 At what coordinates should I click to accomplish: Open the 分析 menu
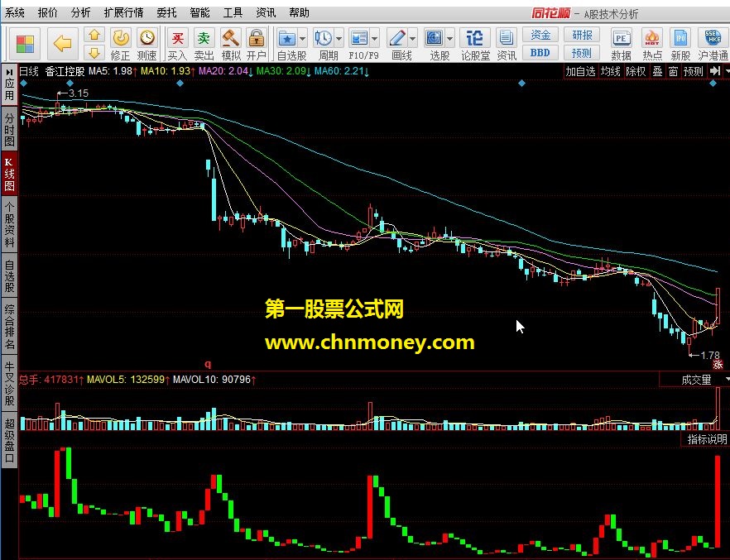tap(80, 12)
